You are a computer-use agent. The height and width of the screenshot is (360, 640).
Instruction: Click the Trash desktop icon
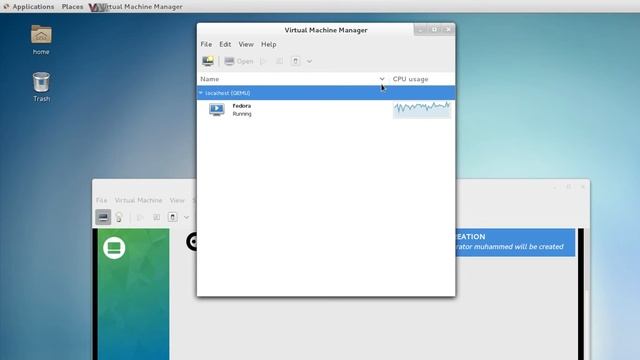[x=41, y=87]
